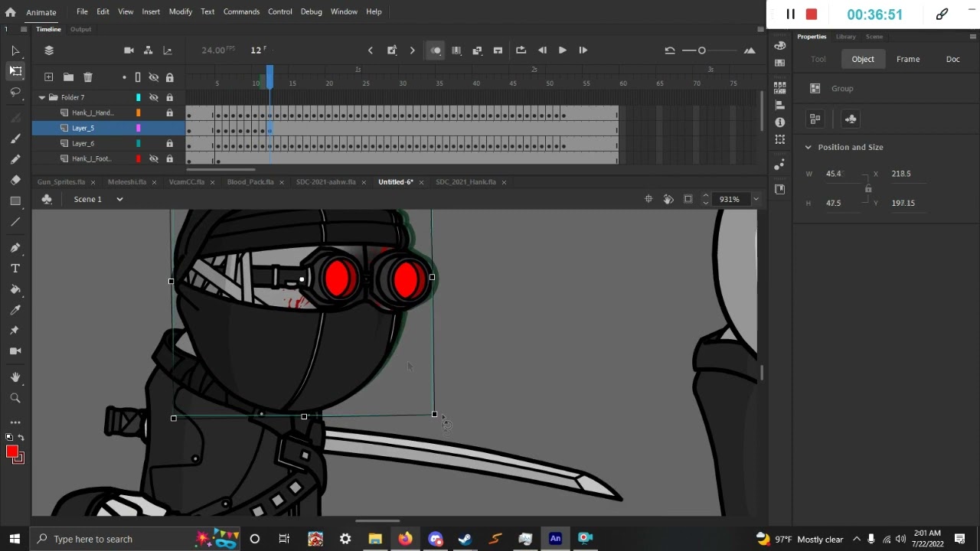Image resolution: width=980 pixels, height=551 pixels.
Task: Toggle width and height proportion lock
Action: click(x=867, y=188)
